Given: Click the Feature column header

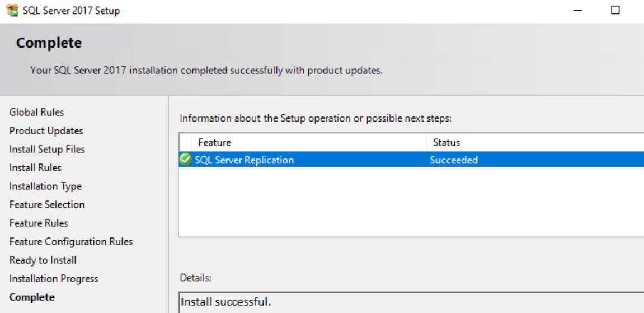Looking at the screenshot, I should (309, 143).
